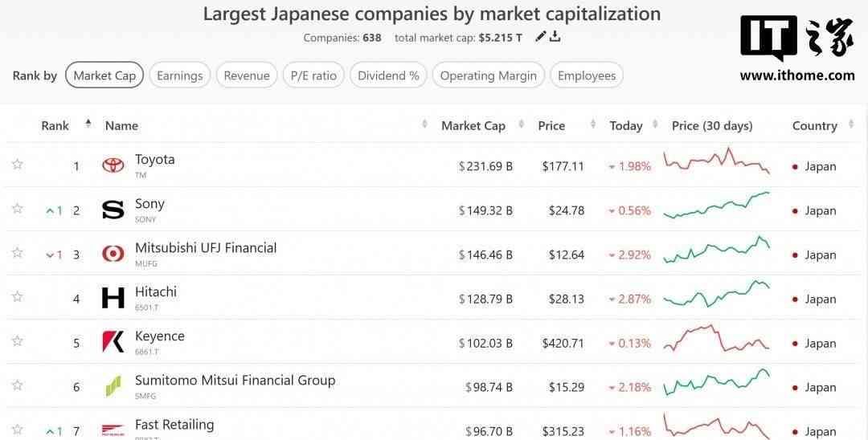Select the Earnings rank-by tab
Viewport: 868px width, 440px height.
(x=179, y=75)
